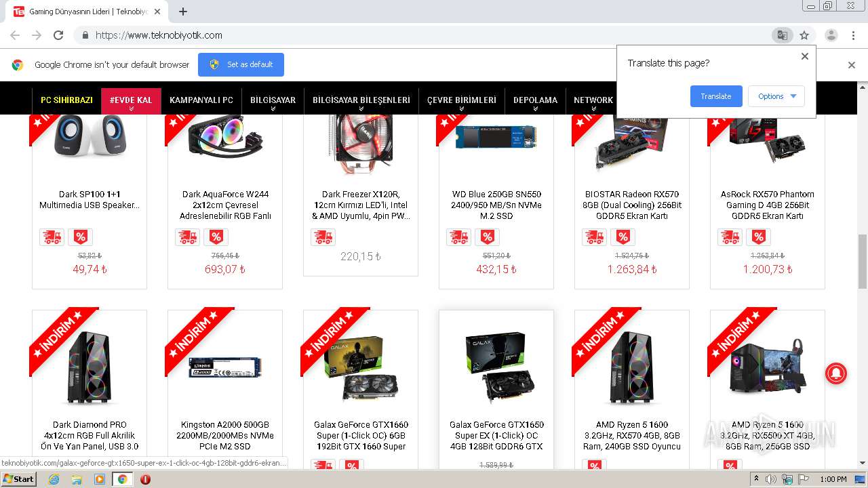Select KAMPANYALI PC menu item
The width and height of the screenshot is (868, 488).
click(201, 100)
